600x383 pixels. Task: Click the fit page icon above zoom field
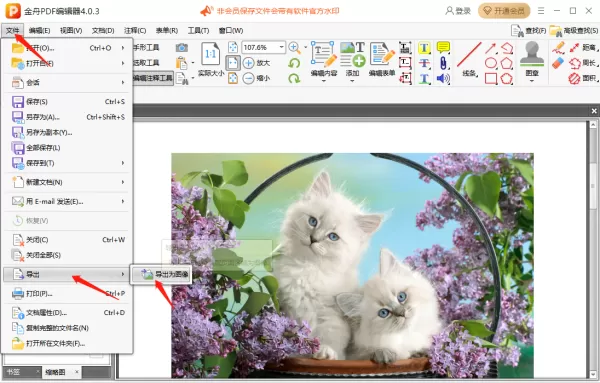tap(233, 47)
